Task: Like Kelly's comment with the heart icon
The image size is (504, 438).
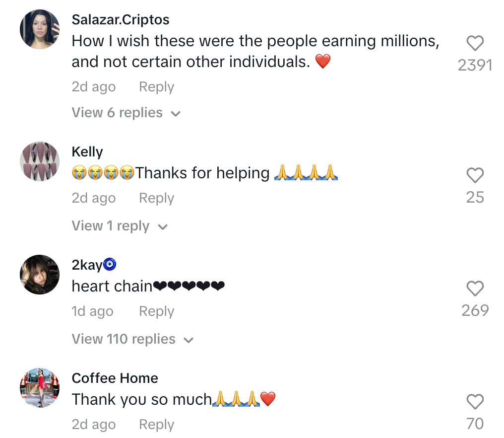Action: (x=475, y=175)
